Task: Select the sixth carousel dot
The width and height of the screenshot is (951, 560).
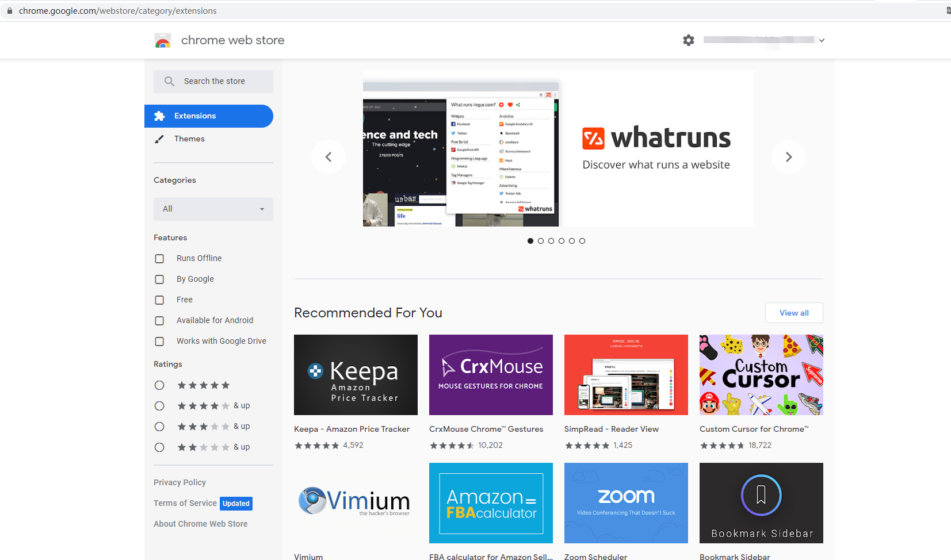Action: [x=582, y=241]
